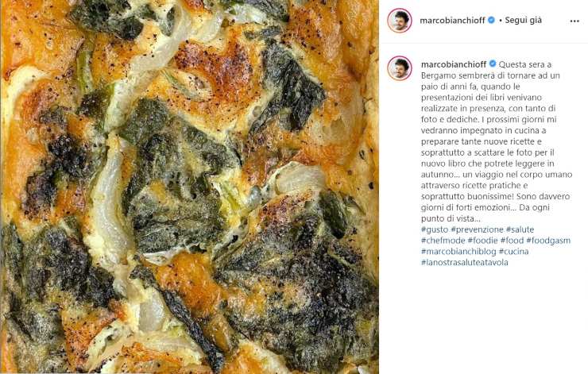Click the caption profile avatar picture
Viewport: 588px width, 374px height.
[x=400, y=67]
